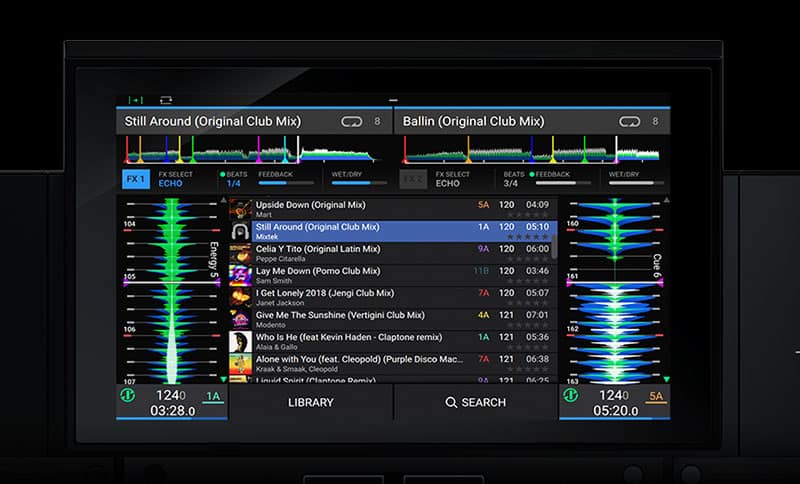Change loop size 8 on Still Around deck
This screenshot has width=800, height=484.
point(377,121)
